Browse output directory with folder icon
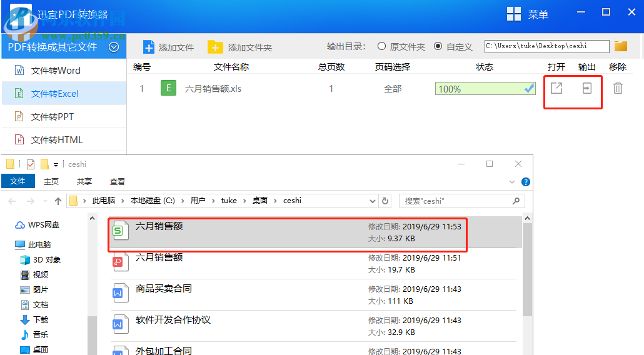Image resolution: width=644 pixels, height=355 pixels. (x=621, y=46)
